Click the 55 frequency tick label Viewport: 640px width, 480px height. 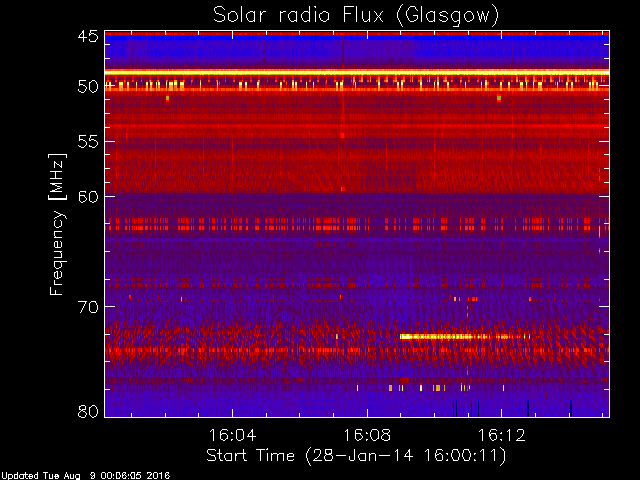[x=88, y=142]
